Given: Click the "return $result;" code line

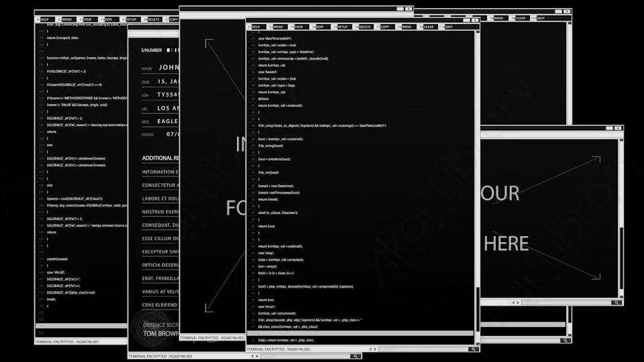Looking at the screenshot, I should (x=268, y=200).
